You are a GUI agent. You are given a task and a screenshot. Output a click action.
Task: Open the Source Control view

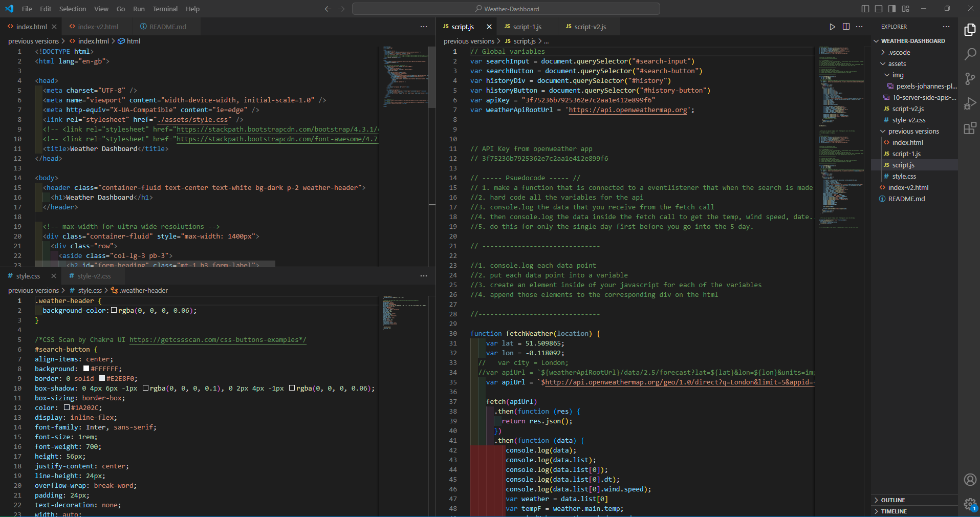pyautogui.click(x=970, y=78)
